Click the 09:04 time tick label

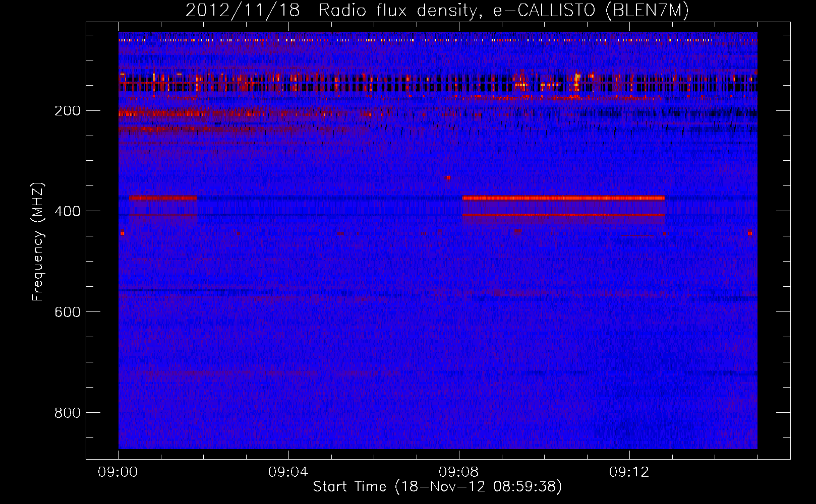288,472
